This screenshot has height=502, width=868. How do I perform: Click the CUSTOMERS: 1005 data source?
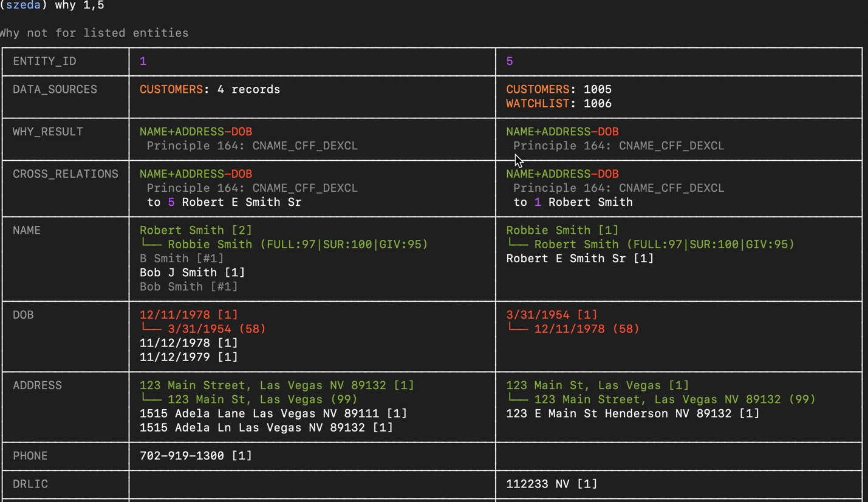(x=558, y=90)
